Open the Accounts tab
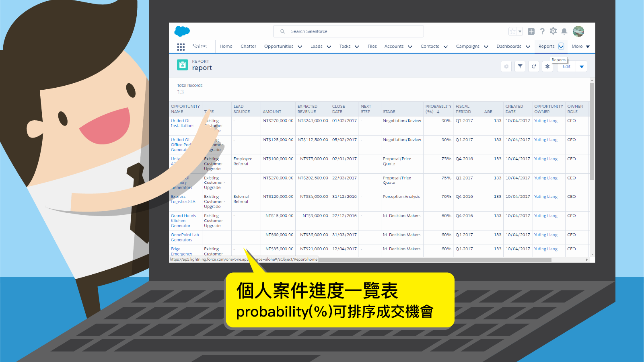 click(x=394, y=47)
